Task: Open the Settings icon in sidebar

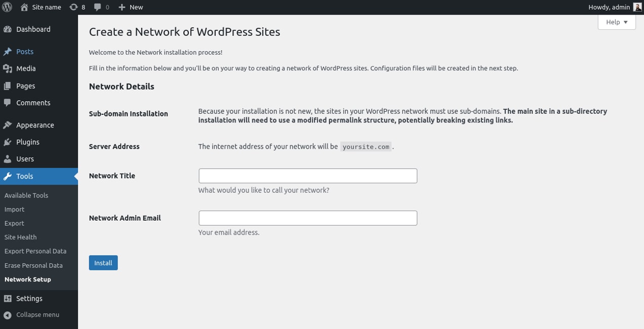Action: tap(7, 298)
